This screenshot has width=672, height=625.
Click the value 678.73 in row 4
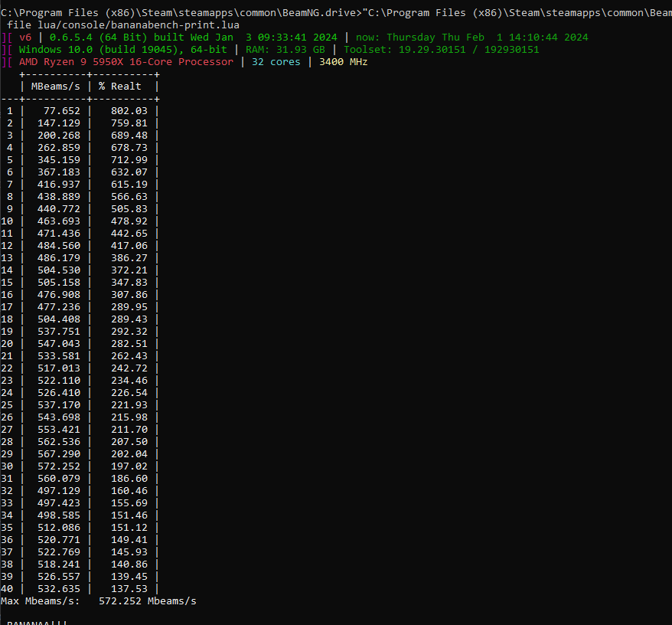point(129,148)
